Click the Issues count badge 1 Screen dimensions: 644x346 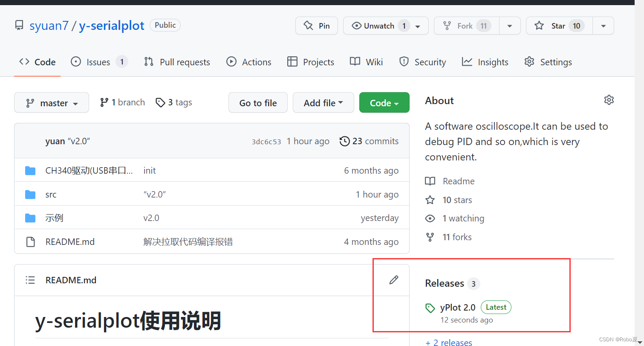(x=121, y=62)
